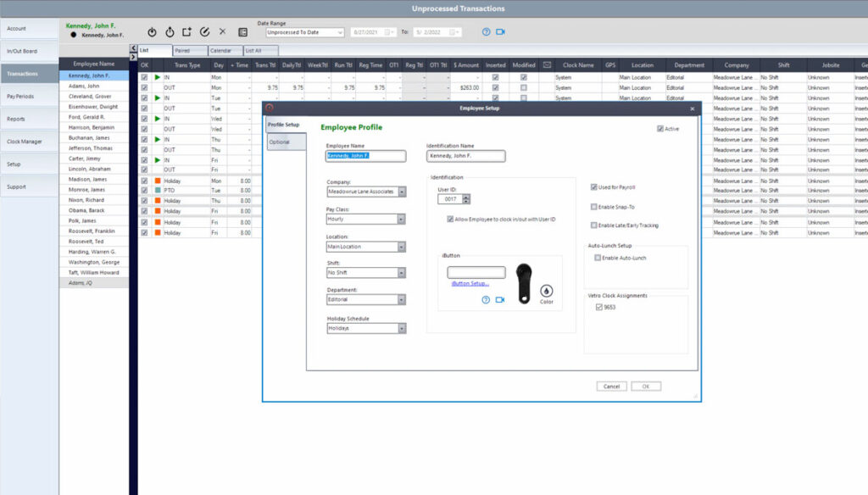Screen dimensions: 868x495
Task: Click the add transaction icon with plus
Action: (186, 32)
